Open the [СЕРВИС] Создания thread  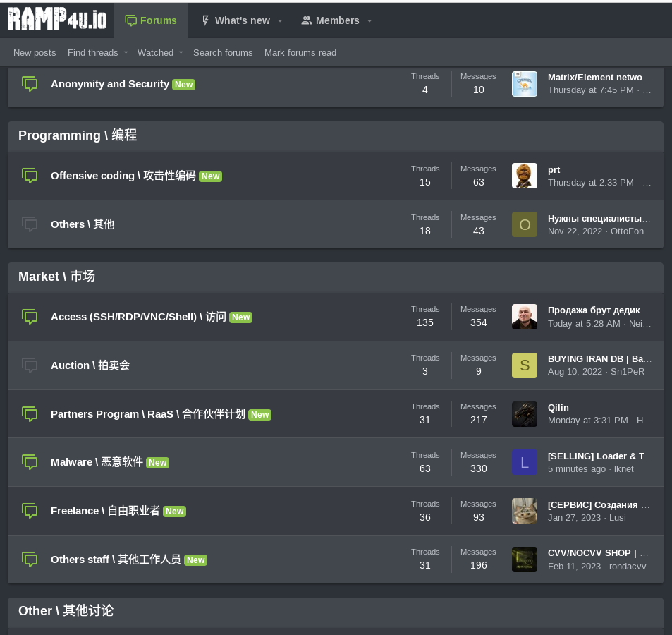599,505
